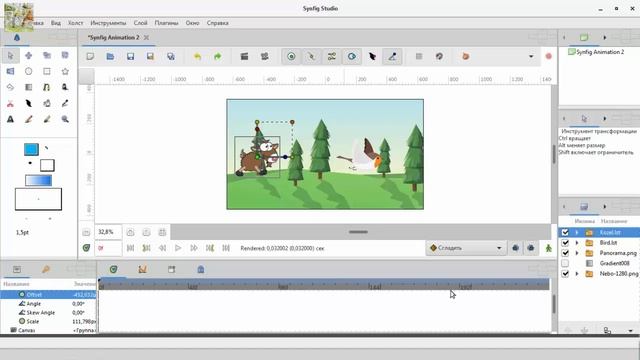
Task: Toggle tangent handles display in toolbar
Action: tap(331, 56)
